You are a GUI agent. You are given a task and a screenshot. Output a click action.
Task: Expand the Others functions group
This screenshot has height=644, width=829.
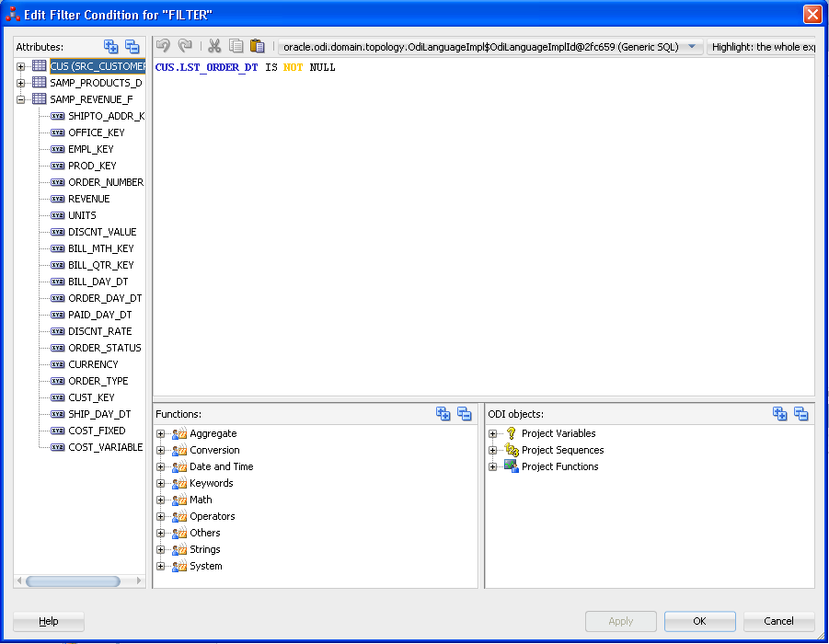click(x=160, y=533)
